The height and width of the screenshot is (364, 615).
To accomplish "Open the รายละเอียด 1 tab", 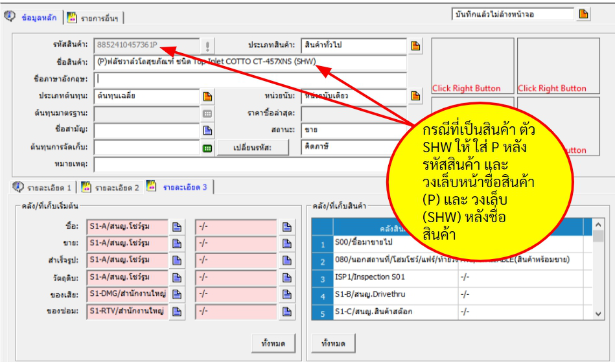I will [x=43, y=187].
